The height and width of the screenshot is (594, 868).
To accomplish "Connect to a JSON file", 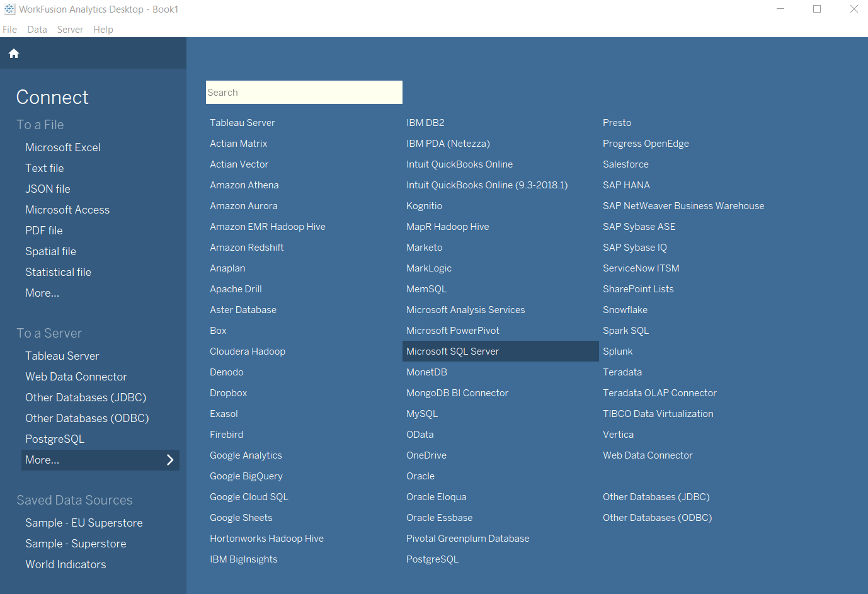I will click(48, 189).
